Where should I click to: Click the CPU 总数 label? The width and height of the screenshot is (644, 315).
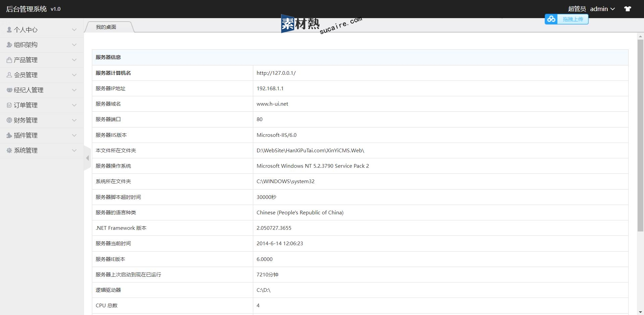tap(107, 306)
